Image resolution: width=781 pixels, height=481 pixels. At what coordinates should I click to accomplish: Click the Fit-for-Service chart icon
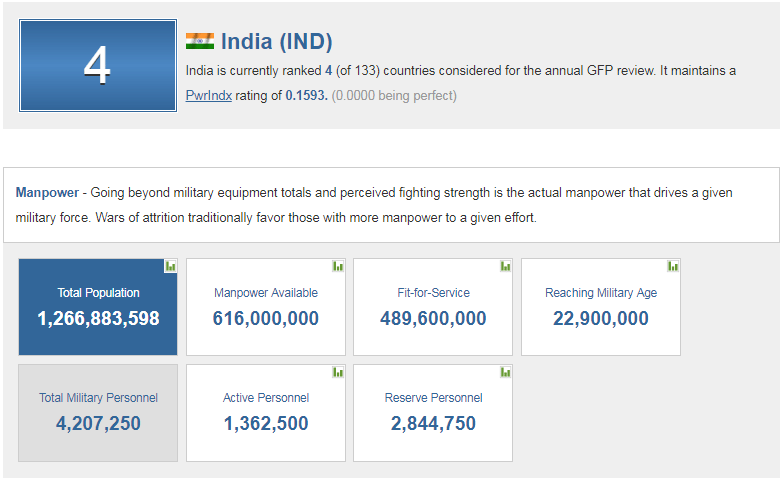point(505,266)
